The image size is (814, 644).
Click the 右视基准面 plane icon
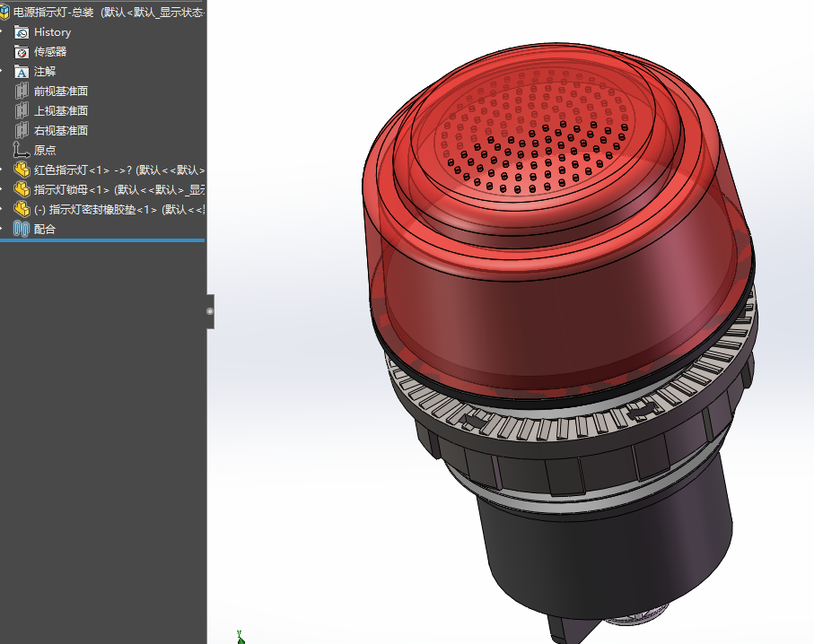(22, 131)
